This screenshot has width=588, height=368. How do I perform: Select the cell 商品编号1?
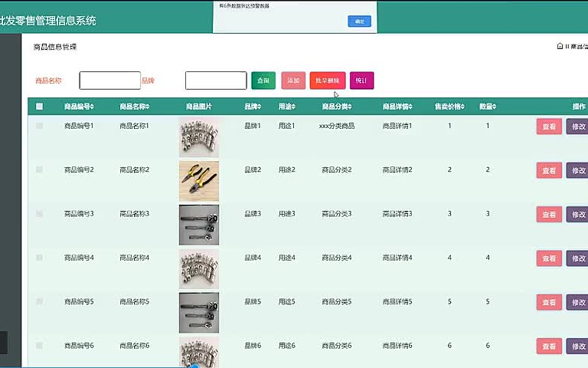pos(79,126)
